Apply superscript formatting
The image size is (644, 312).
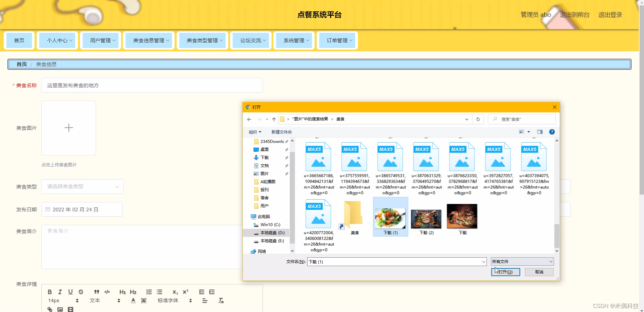[x=185, y=292]
